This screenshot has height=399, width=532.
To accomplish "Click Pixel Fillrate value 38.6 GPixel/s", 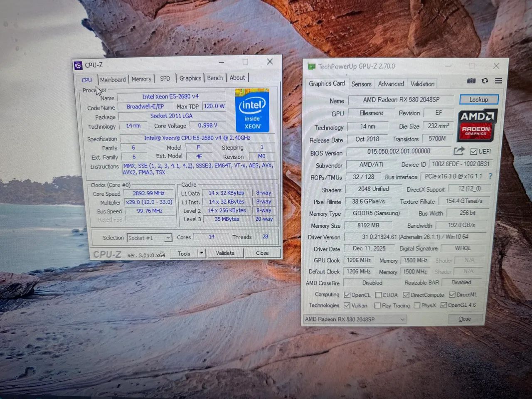I will pyautogui.click(x=368, y=201).
